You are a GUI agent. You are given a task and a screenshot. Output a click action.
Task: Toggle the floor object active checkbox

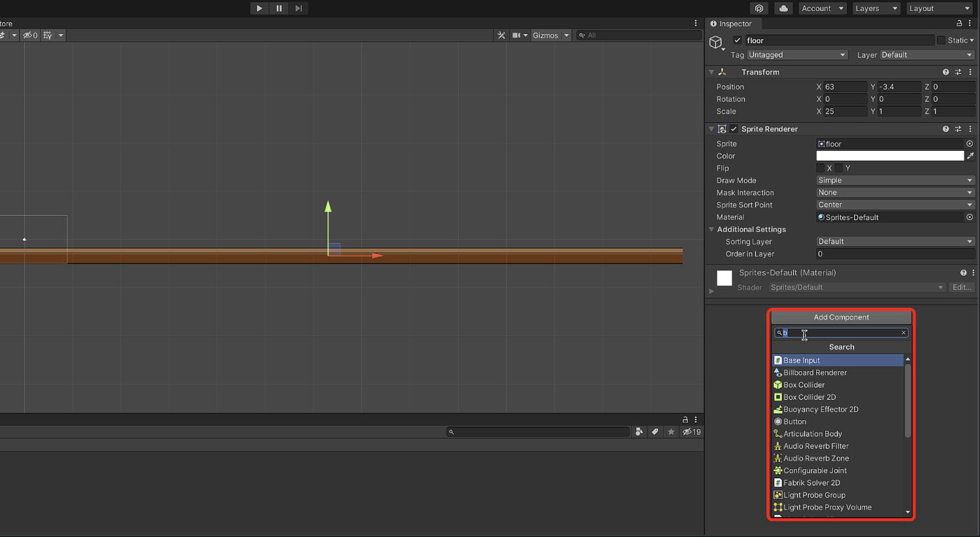tap(737, 41)
